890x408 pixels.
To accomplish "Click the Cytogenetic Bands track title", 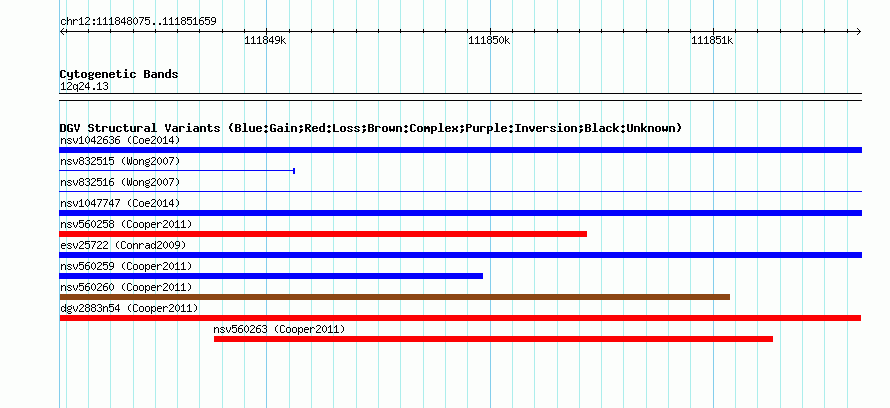I will coord(119,74).
